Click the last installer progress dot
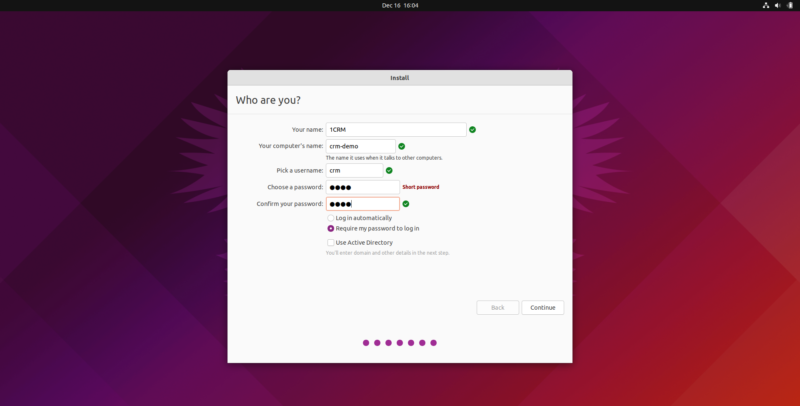The height and width of the screenshot is (406, 800). 434,343
